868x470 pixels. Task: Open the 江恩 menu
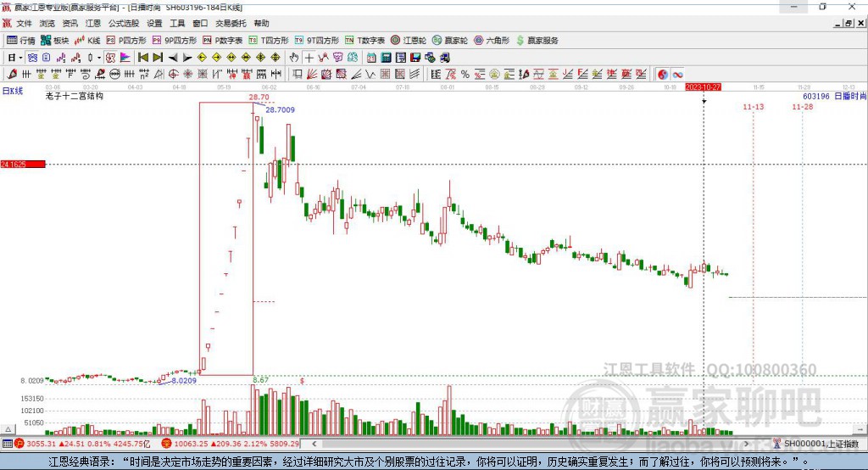point(93,23)
